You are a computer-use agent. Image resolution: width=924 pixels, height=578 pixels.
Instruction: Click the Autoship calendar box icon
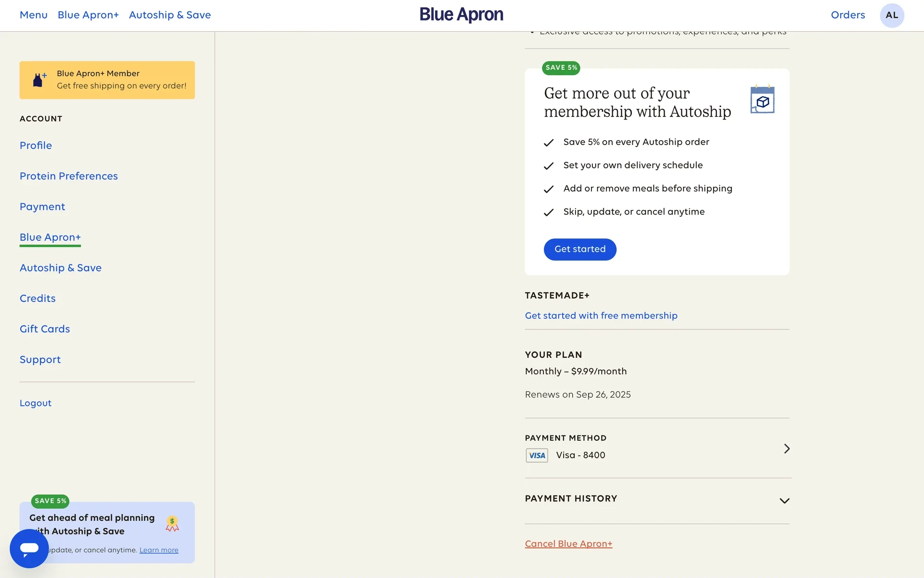pos(762,99)
